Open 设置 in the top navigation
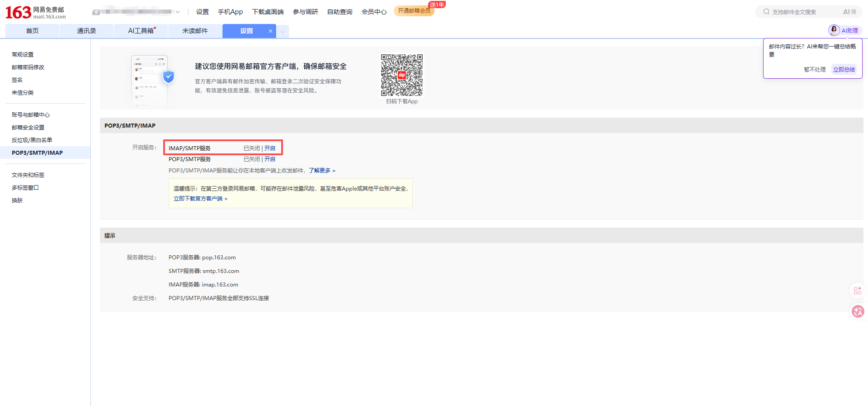The width and height of the screenshot is (868, 406). click(203, 12)
